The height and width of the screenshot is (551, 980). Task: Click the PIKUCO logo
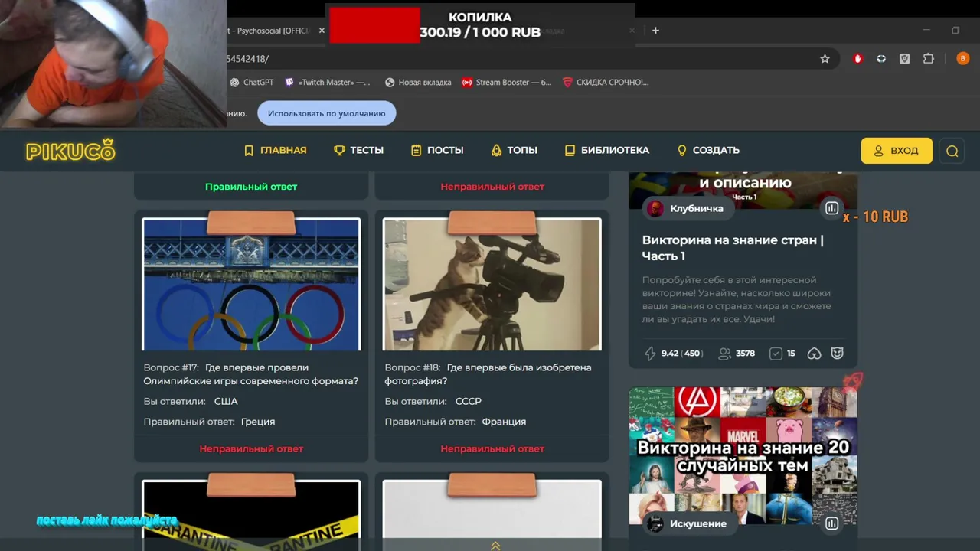click(x=70, y=150)
